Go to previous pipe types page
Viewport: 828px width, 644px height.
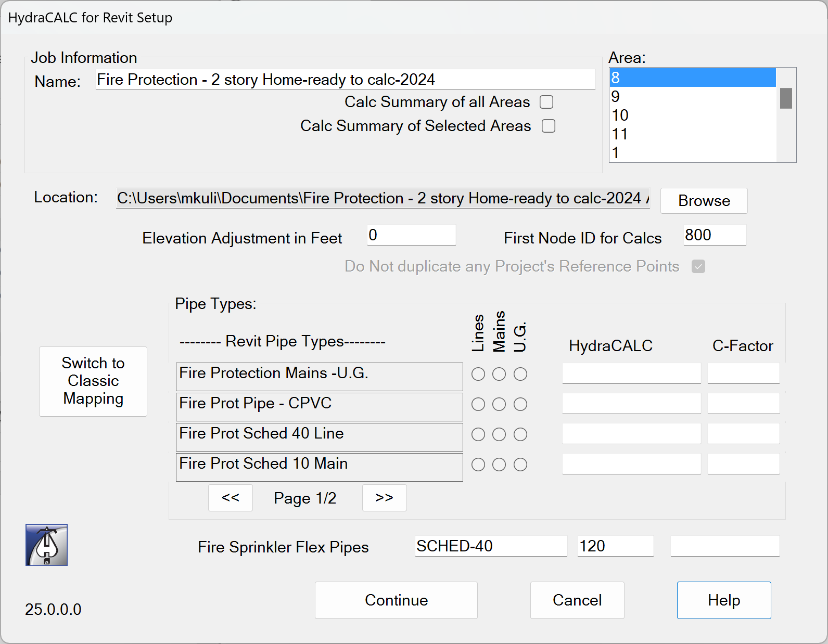pyautogui.click(x=231, y=498)
